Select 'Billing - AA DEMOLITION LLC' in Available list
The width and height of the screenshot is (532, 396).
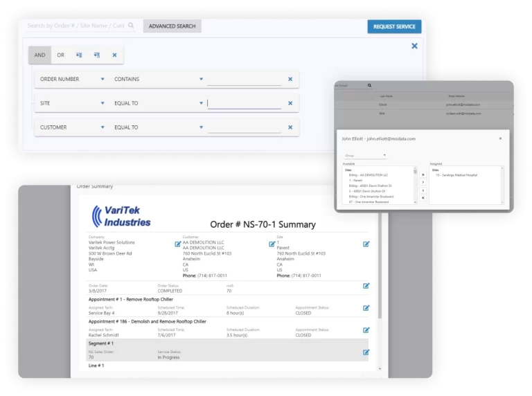pos(368,175)
